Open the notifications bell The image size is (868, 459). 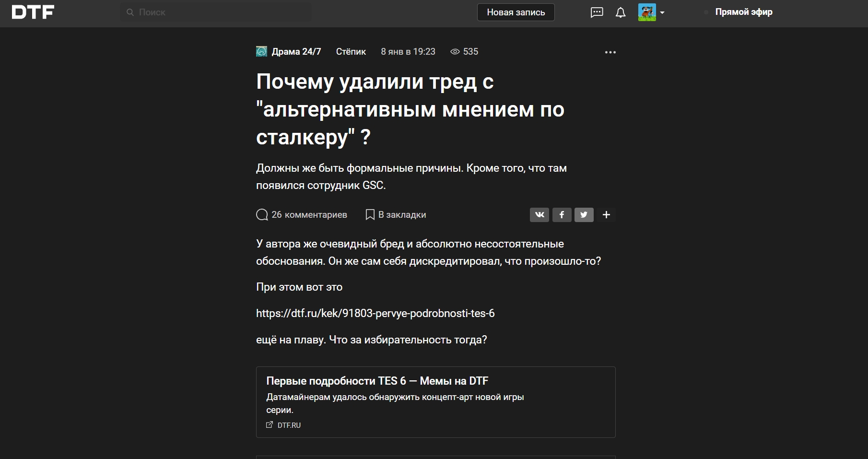621,12
